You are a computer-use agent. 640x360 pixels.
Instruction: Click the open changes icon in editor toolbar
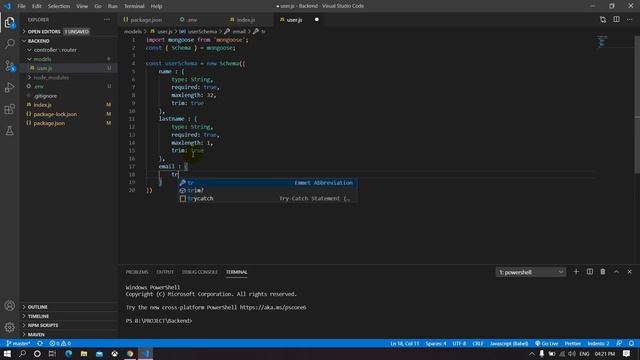pyautogui.click(x=603, y=20)
